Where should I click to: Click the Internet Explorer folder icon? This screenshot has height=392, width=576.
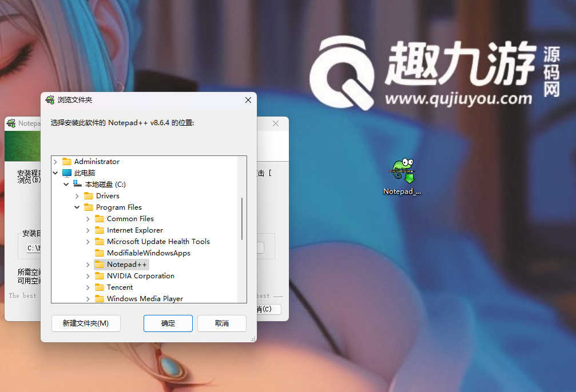100,230
